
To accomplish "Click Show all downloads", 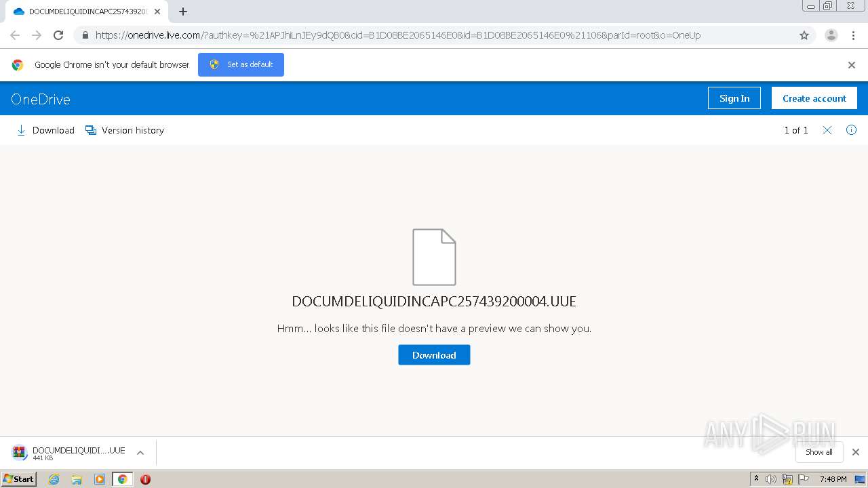I will tap(819, 452).
